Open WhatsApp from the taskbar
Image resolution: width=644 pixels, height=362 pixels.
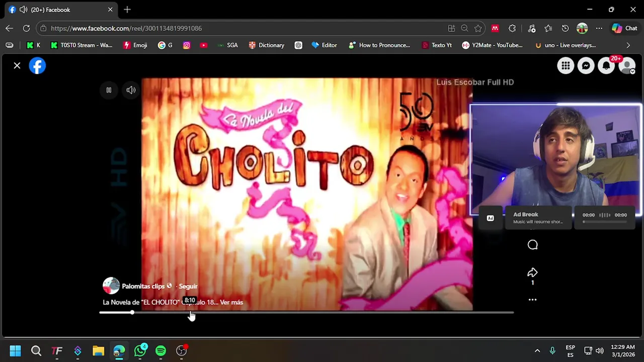click(x=140, y=350)
